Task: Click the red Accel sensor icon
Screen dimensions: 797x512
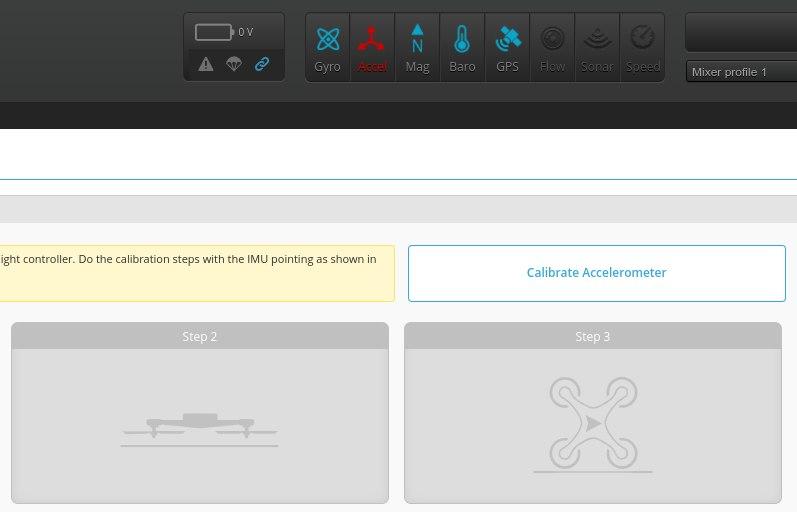Action: pos(372,47)
